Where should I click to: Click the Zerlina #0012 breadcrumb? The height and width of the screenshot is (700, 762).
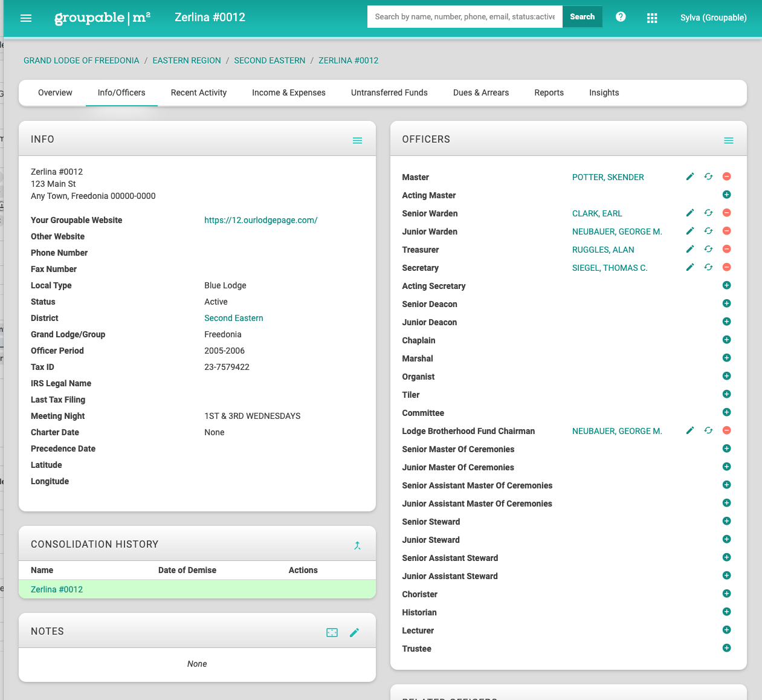tap(349, 60)
